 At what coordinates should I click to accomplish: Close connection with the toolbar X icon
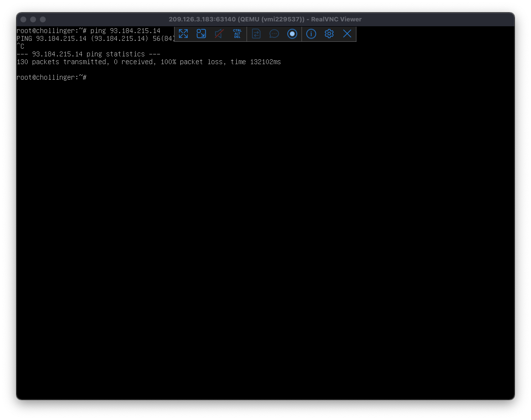(x=347, y=34)
